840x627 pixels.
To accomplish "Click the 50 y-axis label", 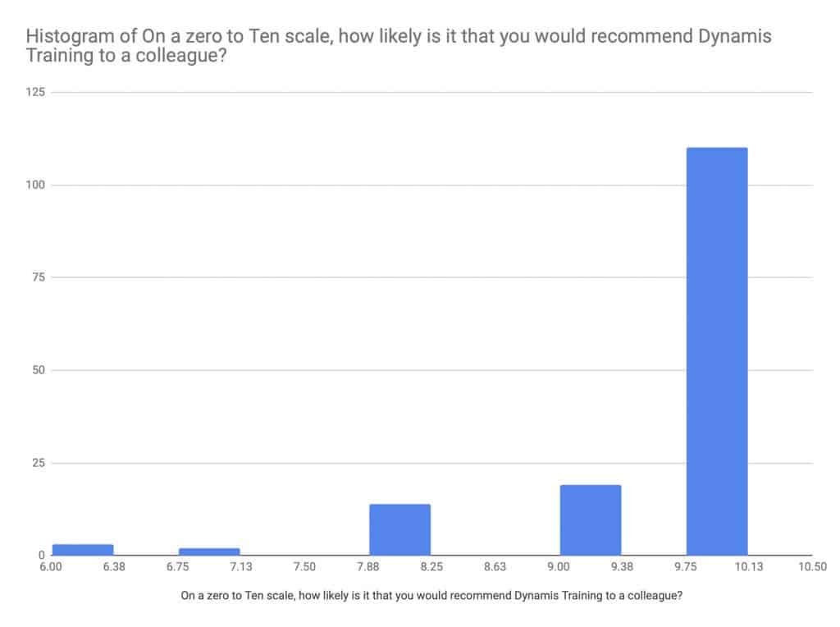I will pyautogui.click(x=39, y=370).
